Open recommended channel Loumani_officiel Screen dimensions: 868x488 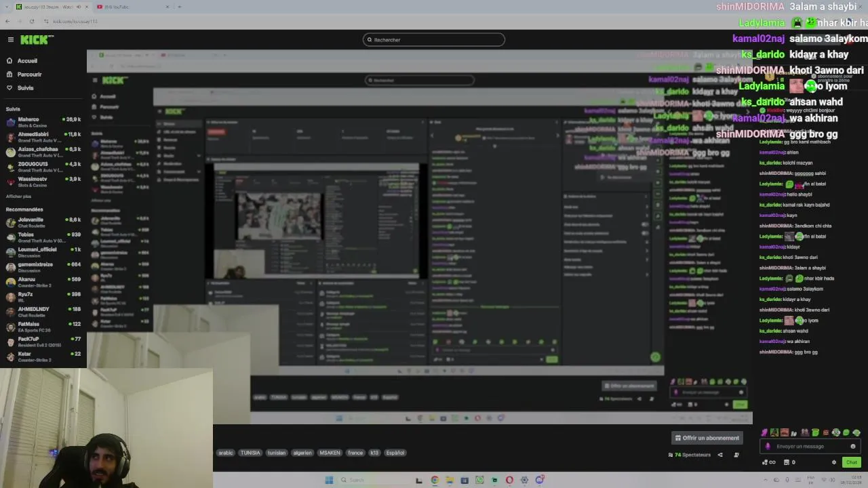point(43,252)
